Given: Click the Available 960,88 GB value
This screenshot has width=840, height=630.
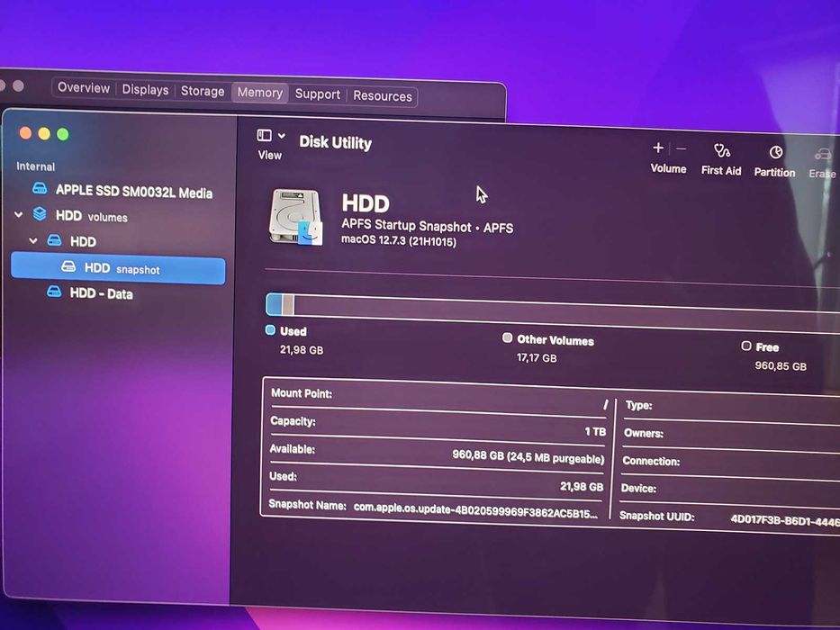Looking at the screenshot, I should coord(528,457).
